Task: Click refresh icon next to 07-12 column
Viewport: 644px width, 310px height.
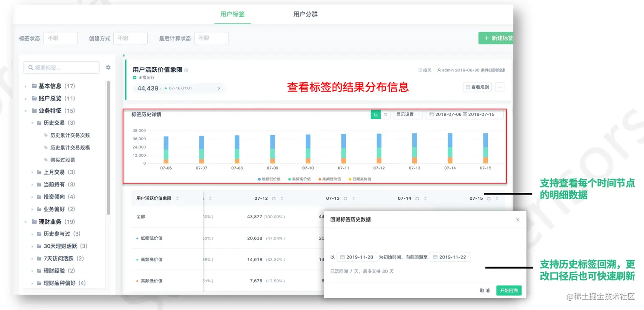Action: (x=274, y=198)
